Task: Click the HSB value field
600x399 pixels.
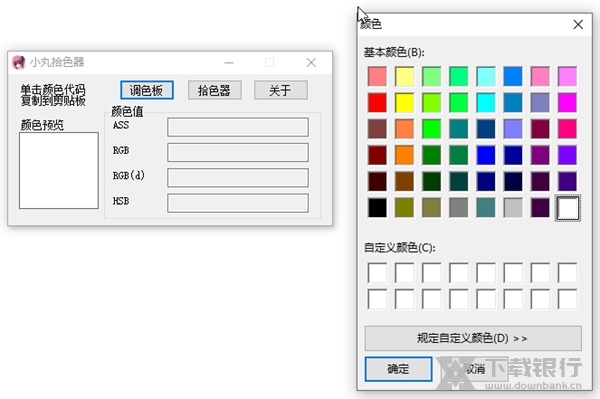Action: pyautogui.click(x=238, y=203)
